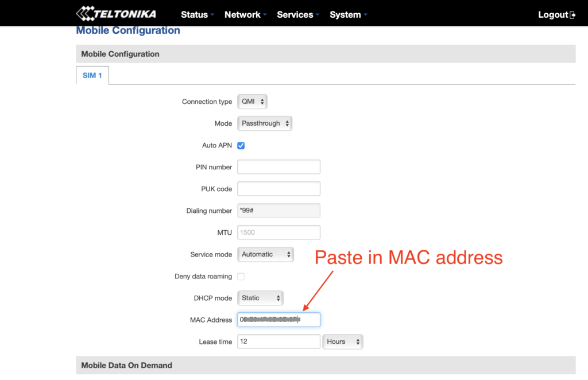The height and width of the screenshot is (380, 588).
Task: Open the System menu
Action: pyautogui.click(x=348, y=15)
